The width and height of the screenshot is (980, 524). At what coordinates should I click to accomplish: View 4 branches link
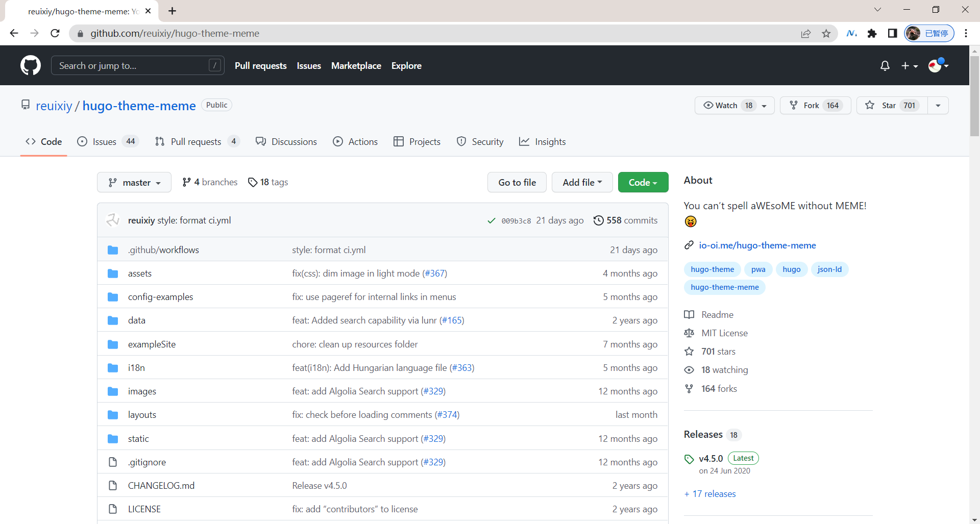(x=210, y=182)
